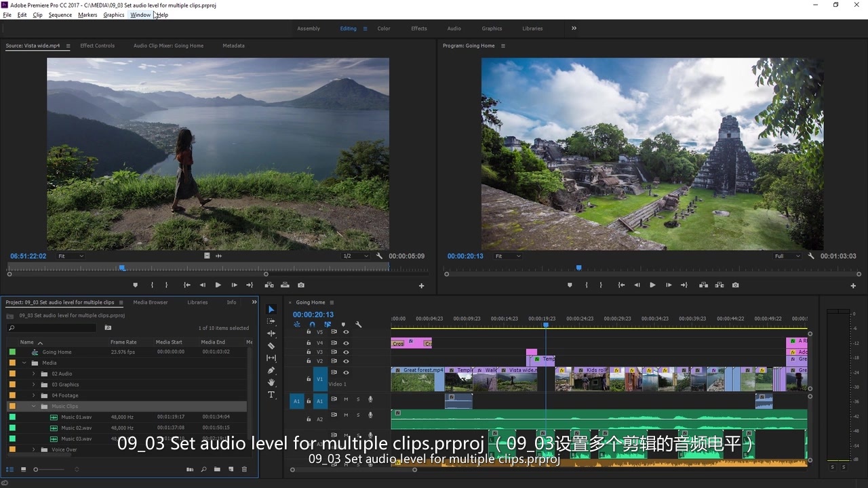Collapse the Media bin
The height and width of the screenshot is (488, 868).
tap(24, 363)
